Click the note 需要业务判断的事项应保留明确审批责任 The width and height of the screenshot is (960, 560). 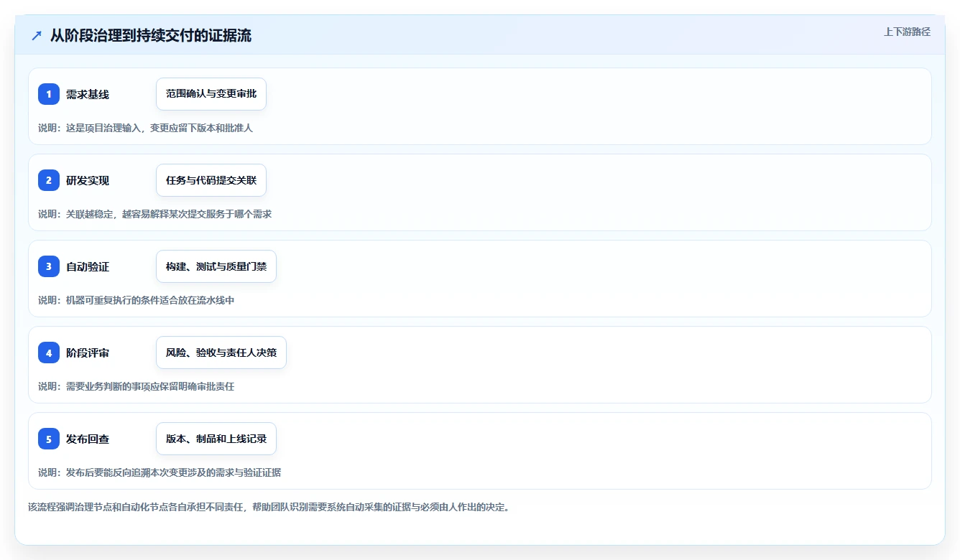[150, 386]
